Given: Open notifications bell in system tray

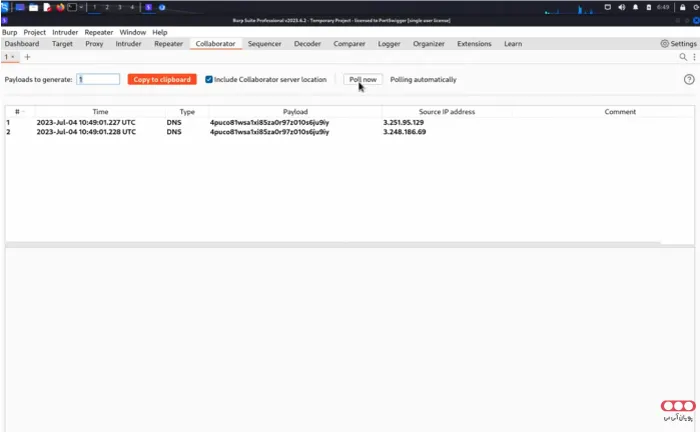Looking at the screenshot, I should pos(637,7).
